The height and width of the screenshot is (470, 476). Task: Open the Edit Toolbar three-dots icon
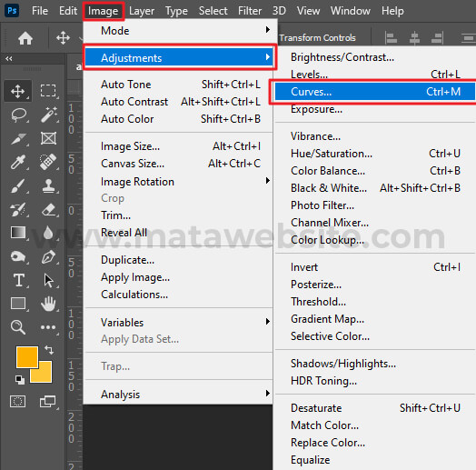(48, 327)
